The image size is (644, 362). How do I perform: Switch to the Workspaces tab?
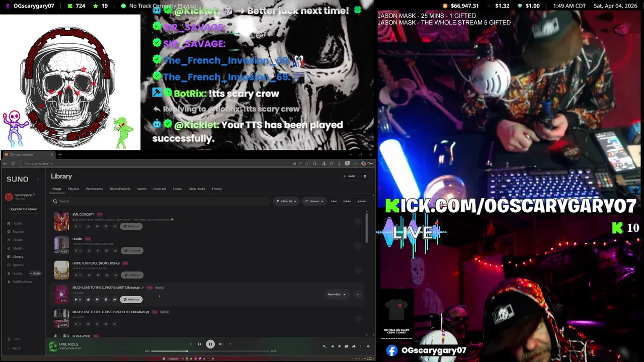[94, 189]
